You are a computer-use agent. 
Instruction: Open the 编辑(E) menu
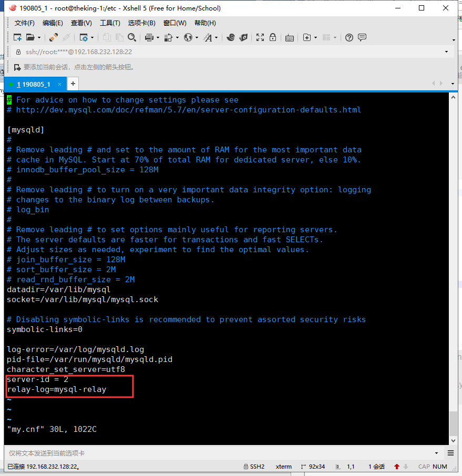[53, 23]
